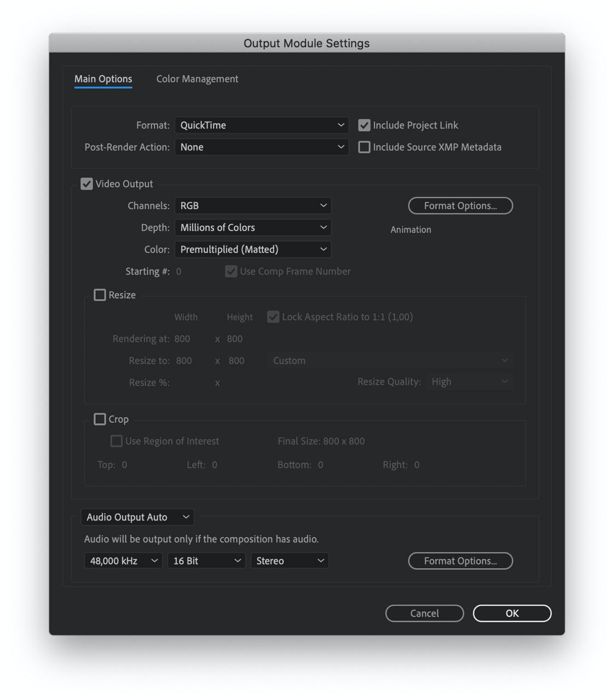
Task: Click the Rendering at width value 800
Action: coord(182,339)
